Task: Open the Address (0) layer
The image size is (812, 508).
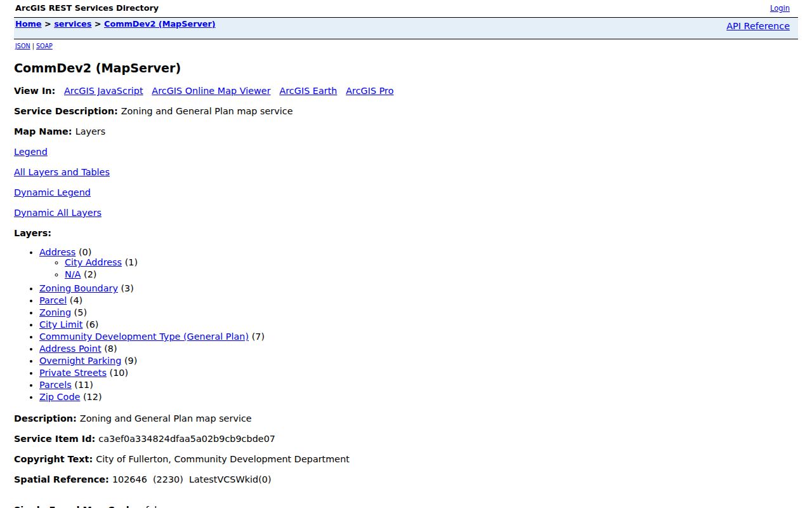Action: tap(57, 252)
